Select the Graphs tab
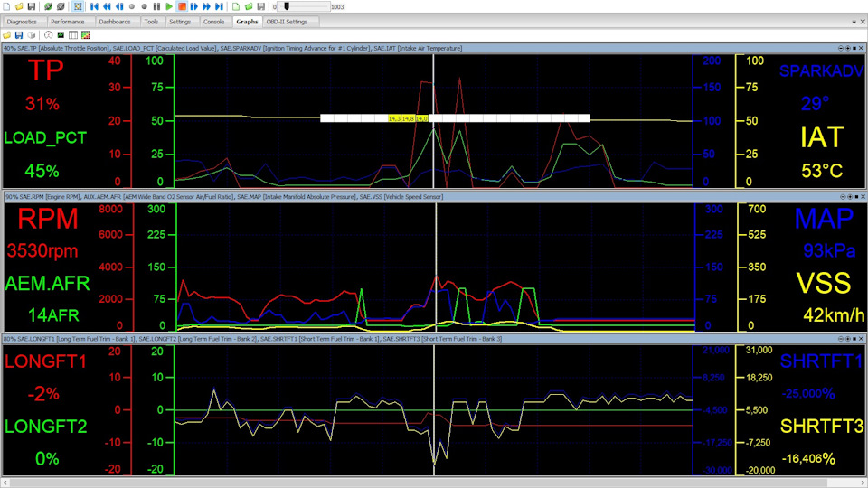The image size is (868, 488). tap(247, 22)
